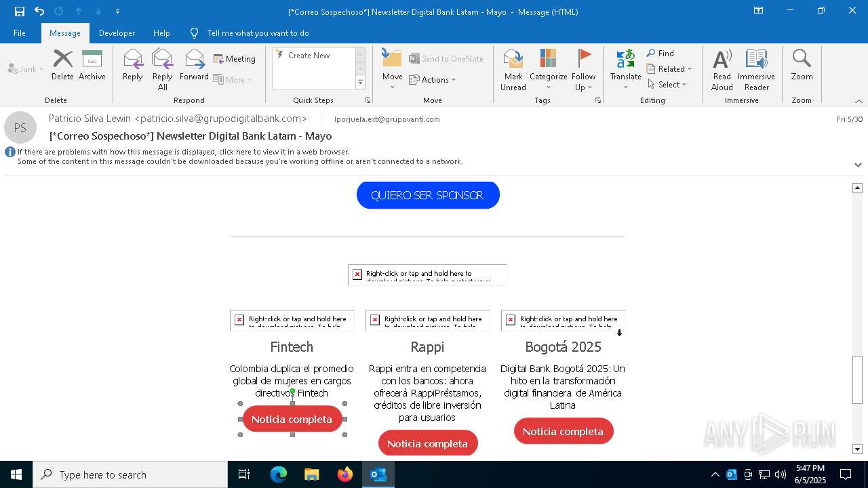The width and height of the screenshot is (868, 488).
Task: Click scroll up arrow of message body
Action: 857,188
